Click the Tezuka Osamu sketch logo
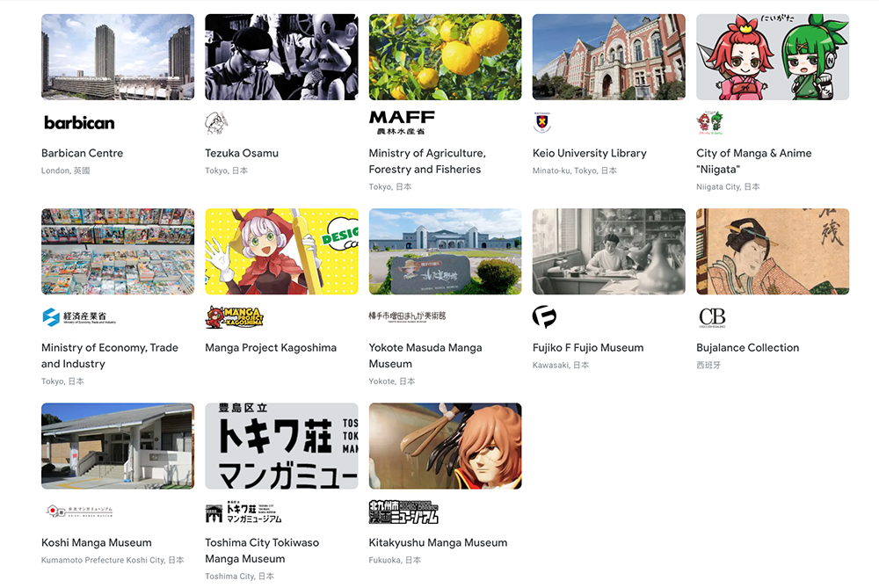The width and height of the screenshot is (879, 588). pyautogui.click(x=216, y=123)
